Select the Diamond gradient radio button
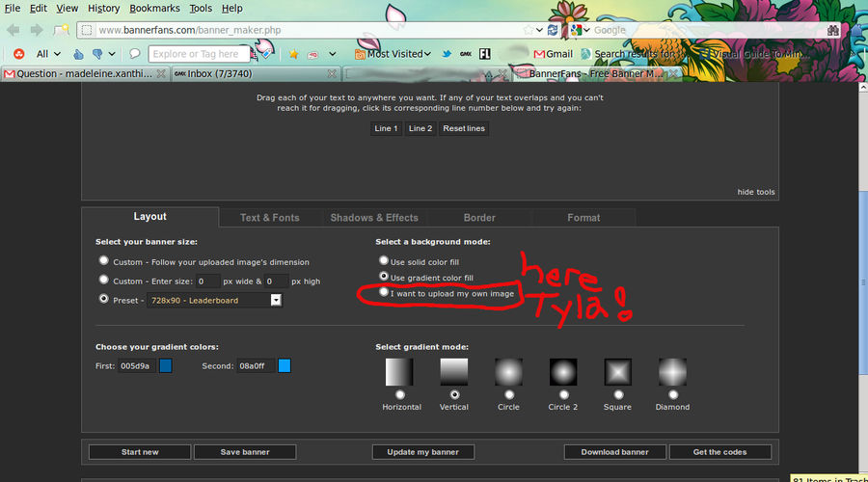Viewport: 868px width, 482px height. coord(673,394)
